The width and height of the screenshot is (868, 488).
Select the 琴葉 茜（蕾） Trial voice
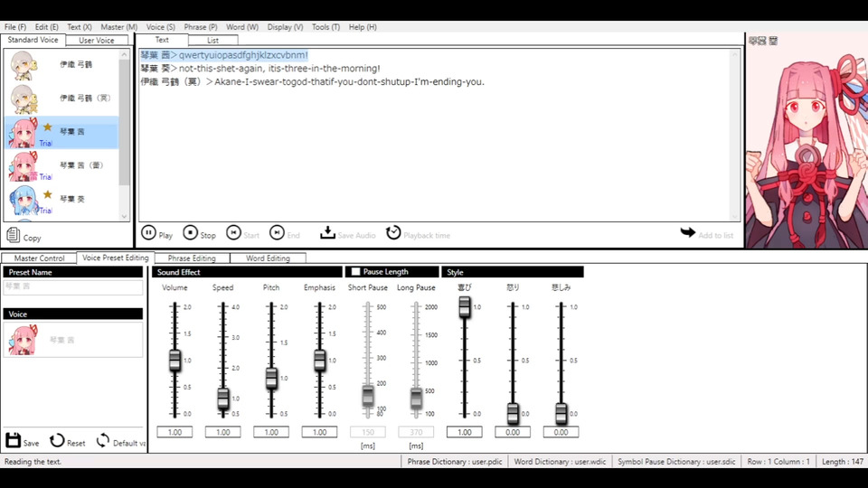tap(61, 166)
